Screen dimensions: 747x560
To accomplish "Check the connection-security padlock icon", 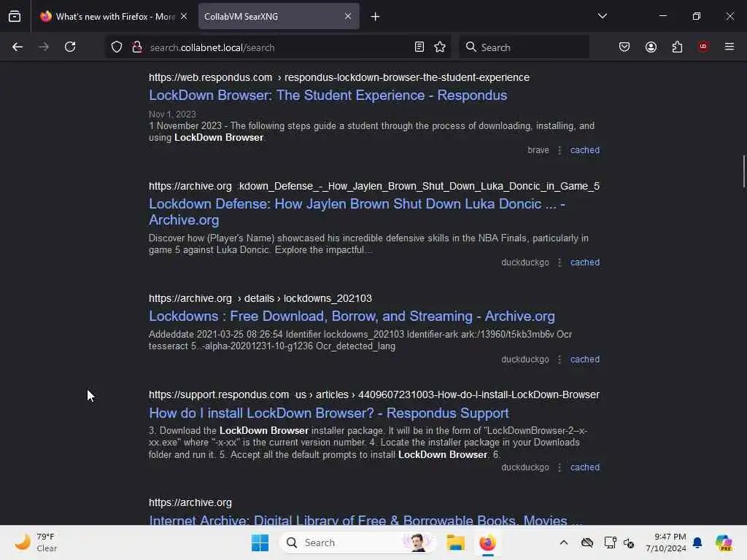I will click(137, 47).
